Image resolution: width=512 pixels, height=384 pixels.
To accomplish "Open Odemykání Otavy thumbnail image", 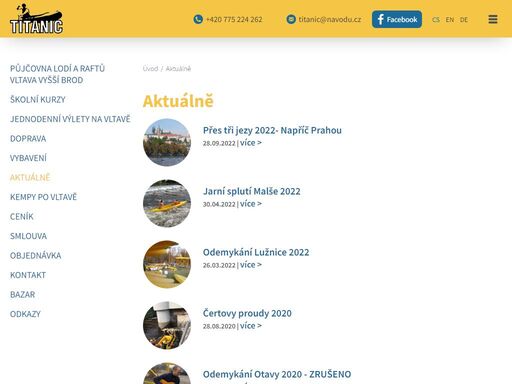I will (x=167, y=373).
